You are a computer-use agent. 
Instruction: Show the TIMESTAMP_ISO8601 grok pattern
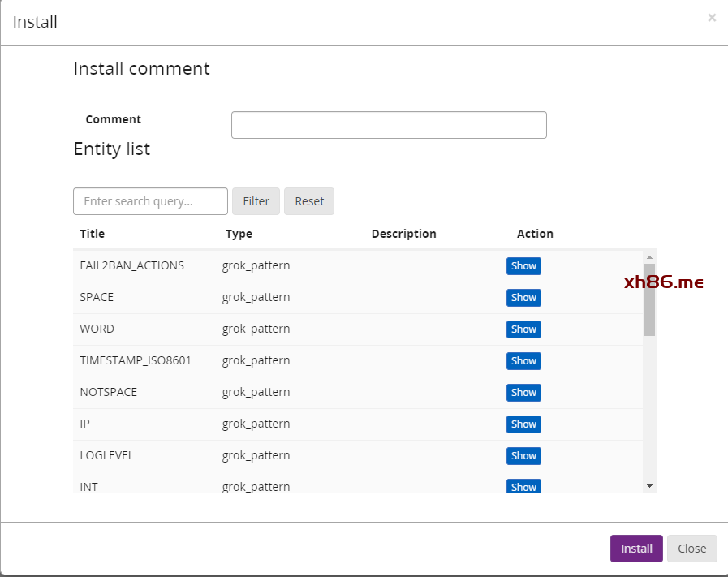tap(523, 361)
